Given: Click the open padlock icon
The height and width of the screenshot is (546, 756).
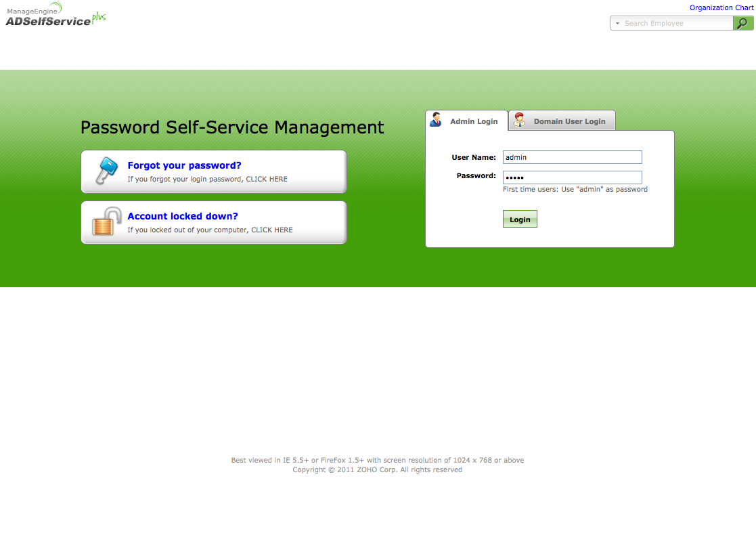Looking at the screenshot, I should pos(106,222).
